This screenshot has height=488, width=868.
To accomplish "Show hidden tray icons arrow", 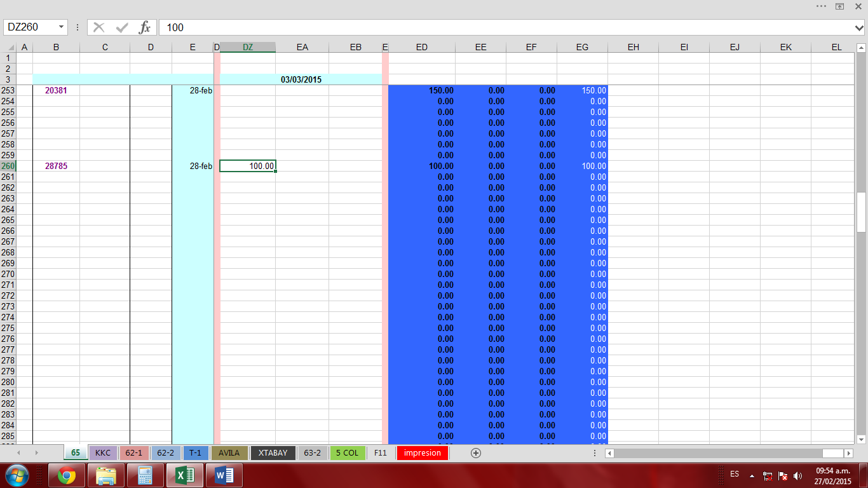I will coord(752,475).
